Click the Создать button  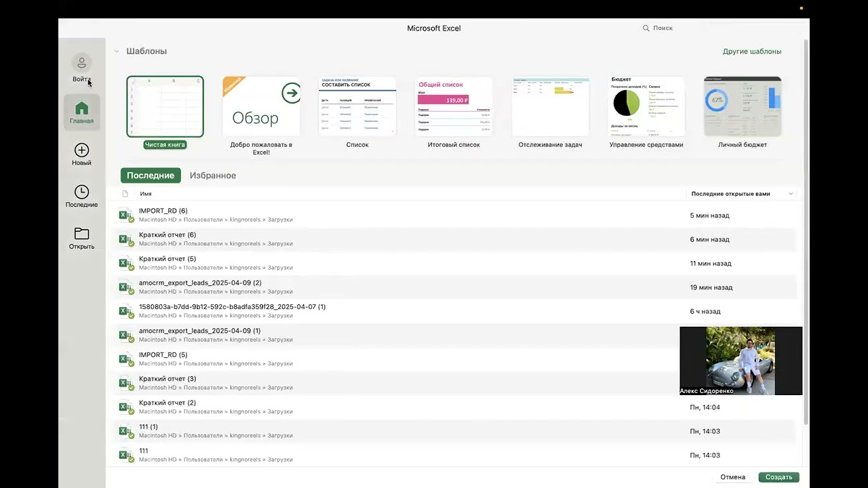coord(778,477)
